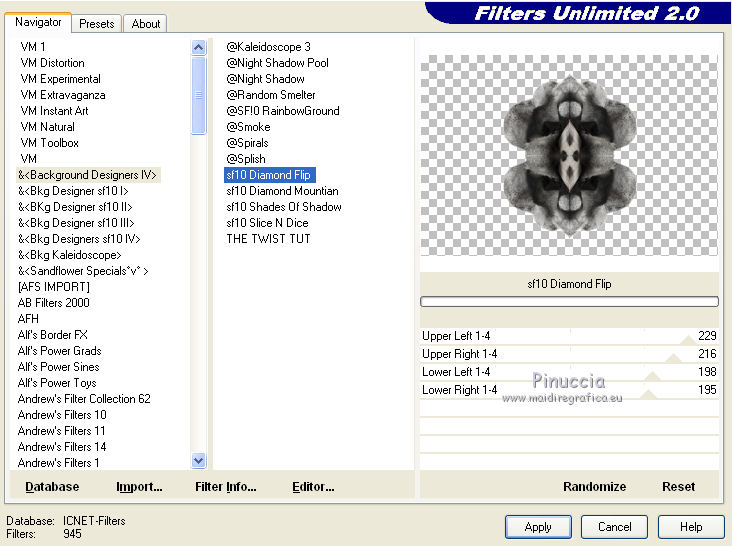Click the category list scrollbar thumb
This screenshot has height=546, width=732.
(198, 95)
